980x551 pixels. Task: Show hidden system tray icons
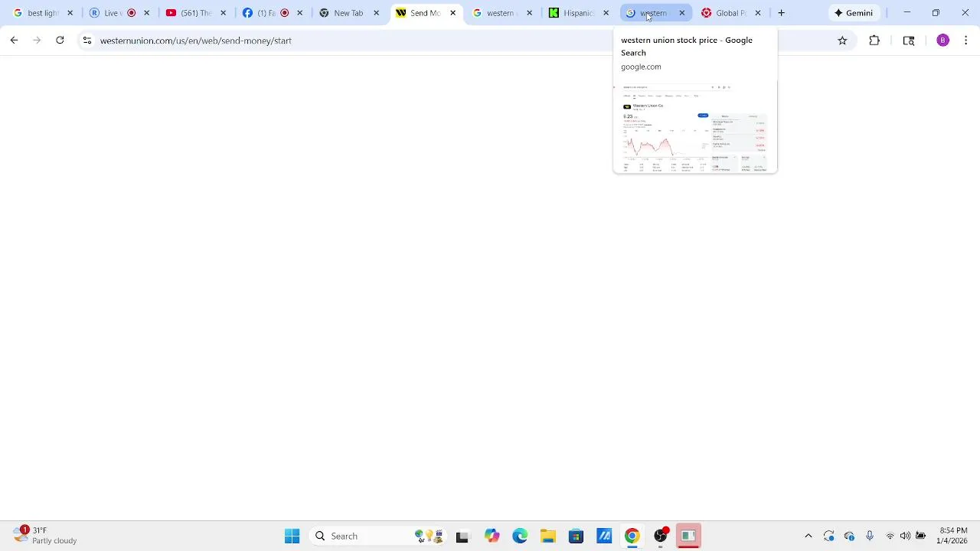808,536
